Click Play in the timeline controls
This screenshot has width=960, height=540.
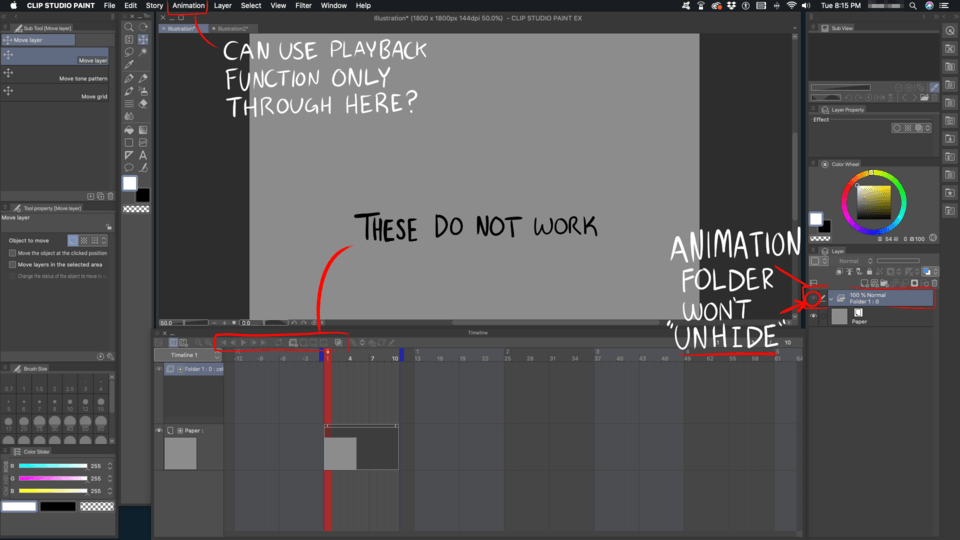tap(243, 343)
